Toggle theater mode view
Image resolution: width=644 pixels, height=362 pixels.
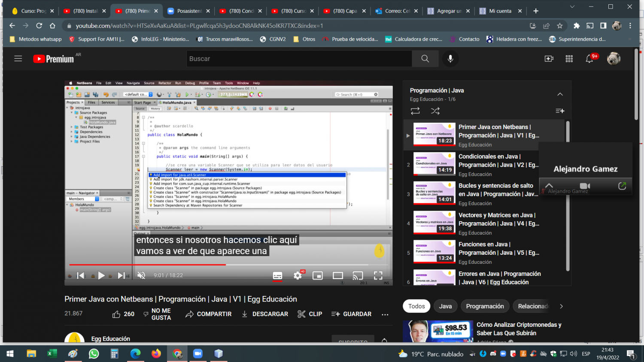(338, 275)
